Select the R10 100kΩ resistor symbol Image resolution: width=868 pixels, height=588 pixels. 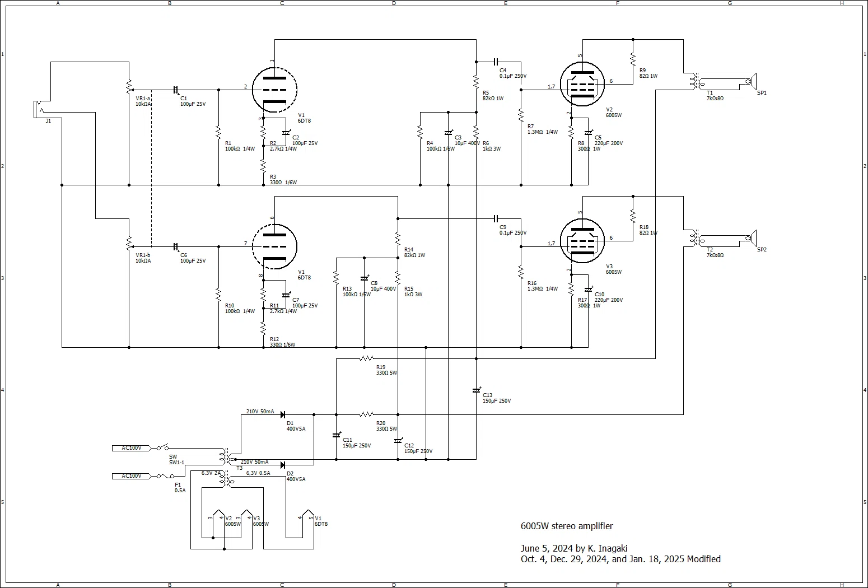click(x=218, y=294)
